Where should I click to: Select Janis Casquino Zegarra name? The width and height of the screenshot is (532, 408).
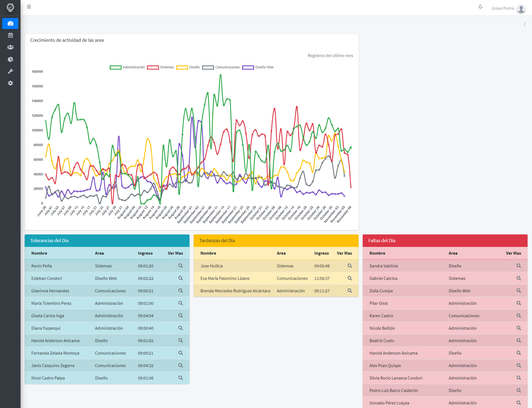[53, 365]
